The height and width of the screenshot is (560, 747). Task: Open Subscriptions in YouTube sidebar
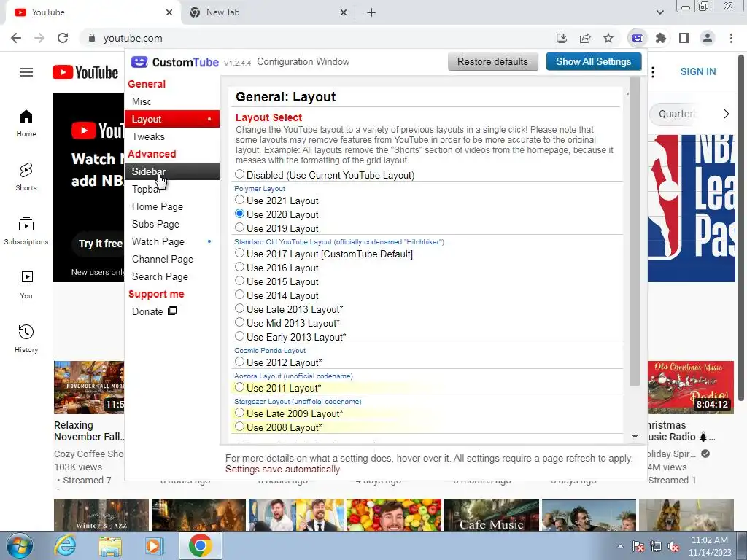pyautogui.click(x=26, y=231)
